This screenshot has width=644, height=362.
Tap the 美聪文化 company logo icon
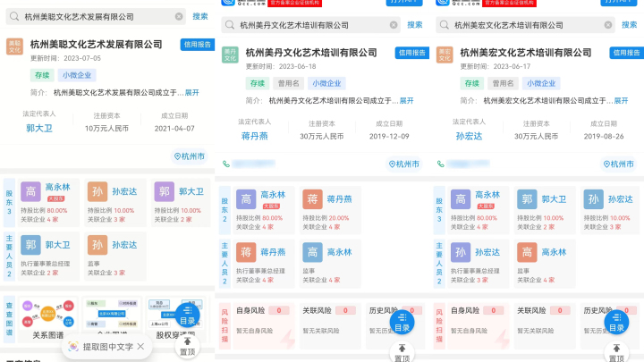click(x=14, y=46)
